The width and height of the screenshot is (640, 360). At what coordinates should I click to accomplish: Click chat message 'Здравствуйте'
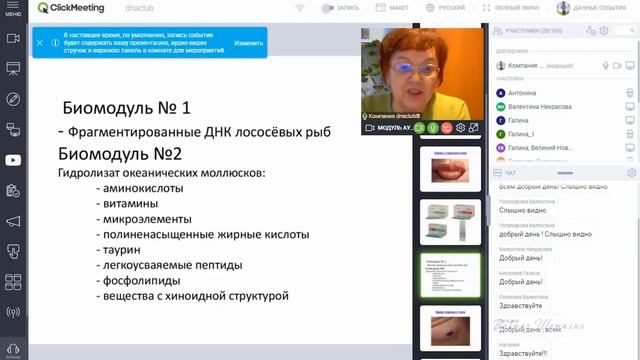520,306
